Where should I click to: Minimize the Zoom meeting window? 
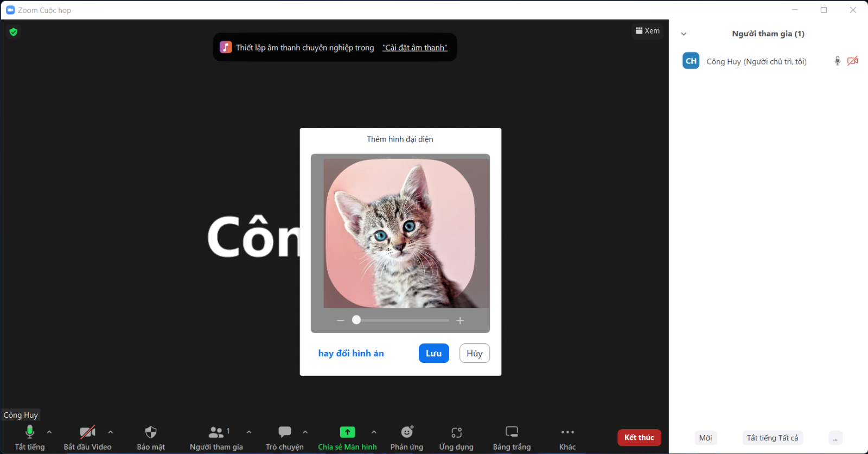point(795,10)
